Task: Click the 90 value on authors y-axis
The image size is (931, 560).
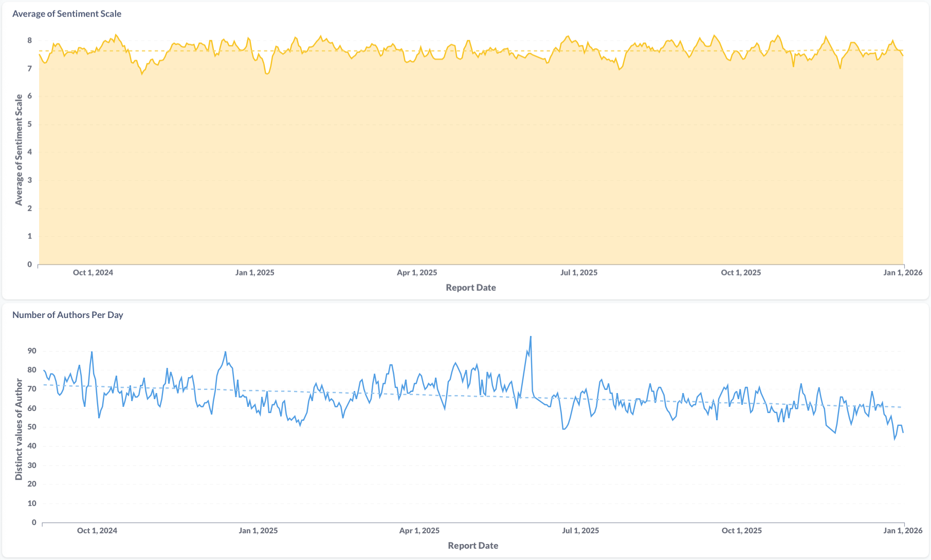Action: (32, 351)
